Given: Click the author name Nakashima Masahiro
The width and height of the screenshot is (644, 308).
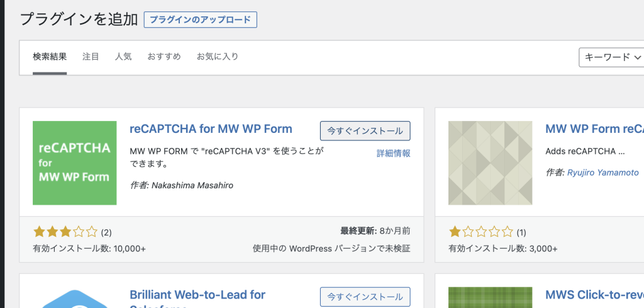Looking at the screenshot, I should pos(192,185).
